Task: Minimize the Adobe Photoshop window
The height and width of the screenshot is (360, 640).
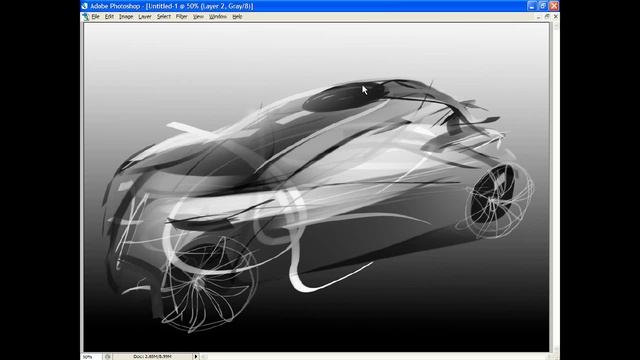Action: [531, 6]
